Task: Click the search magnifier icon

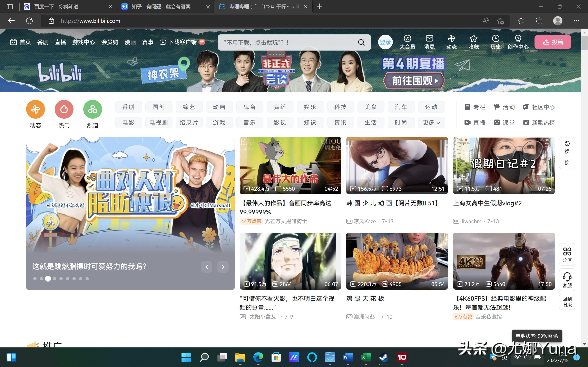Action: click(361, 42)
